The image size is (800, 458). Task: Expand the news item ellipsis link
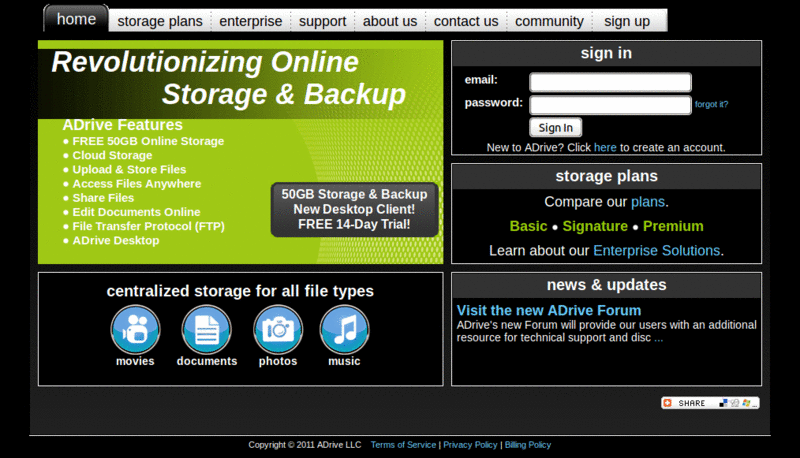coord(659,338)
